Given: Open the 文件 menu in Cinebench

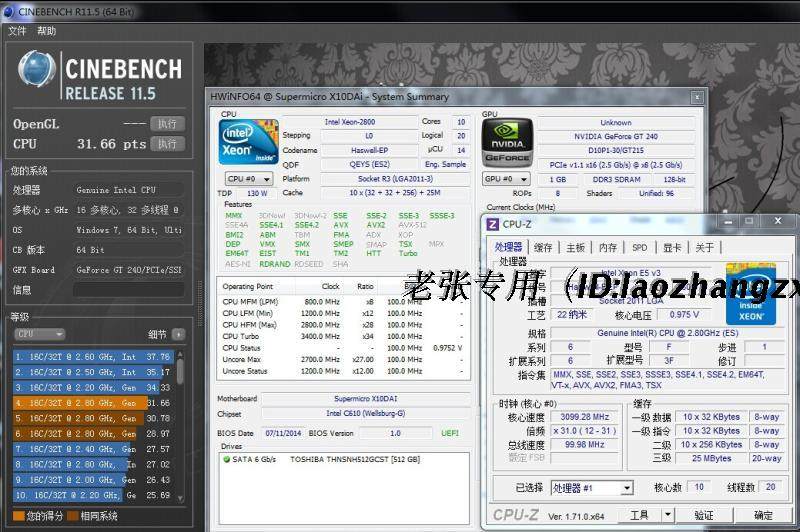Looking at the screenshot, I should [17, 31].
